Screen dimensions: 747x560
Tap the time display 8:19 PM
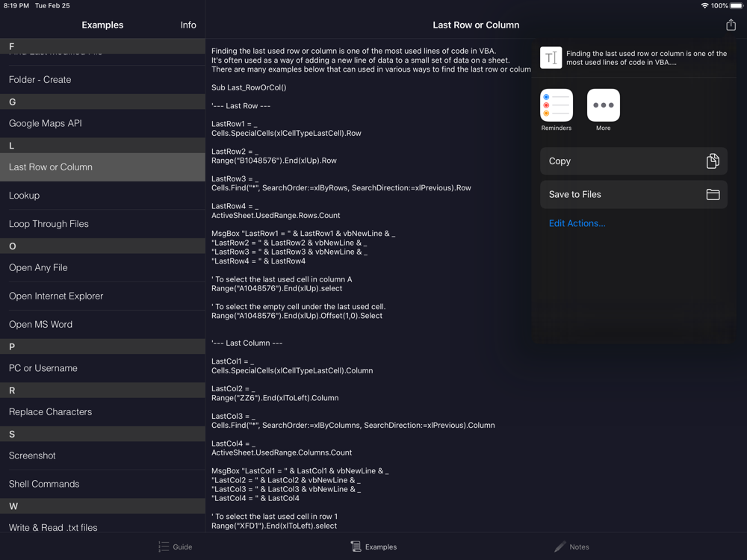click(x=16, y=6)
